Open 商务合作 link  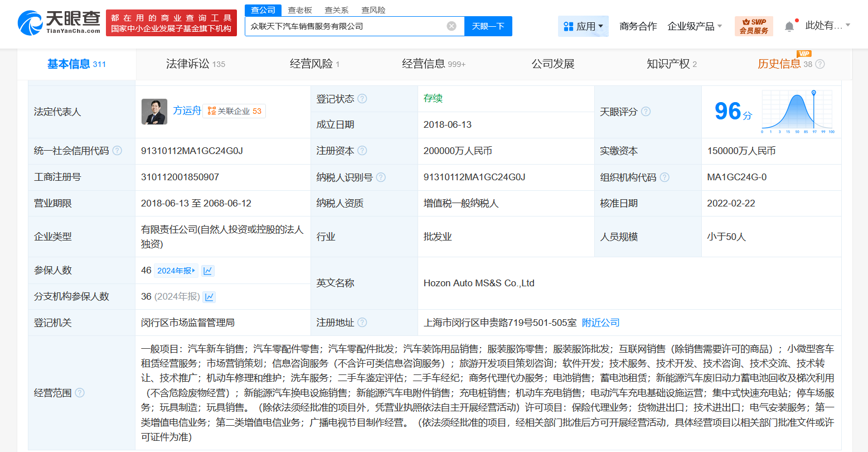coord(638,26)
